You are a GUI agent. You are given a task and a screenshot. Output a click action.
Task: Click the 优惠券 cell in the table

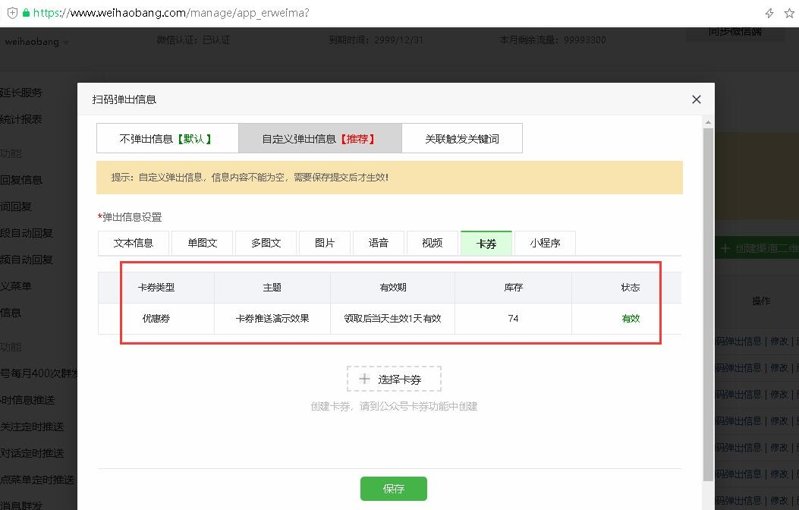point(156,318)
